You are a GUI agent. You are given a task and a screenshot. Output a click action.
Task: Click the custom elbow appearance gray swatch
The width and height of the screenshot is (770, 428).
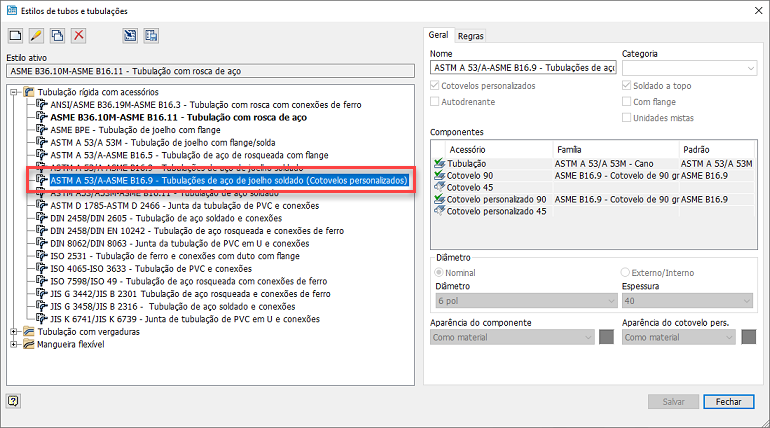click(x=748, y=337)
